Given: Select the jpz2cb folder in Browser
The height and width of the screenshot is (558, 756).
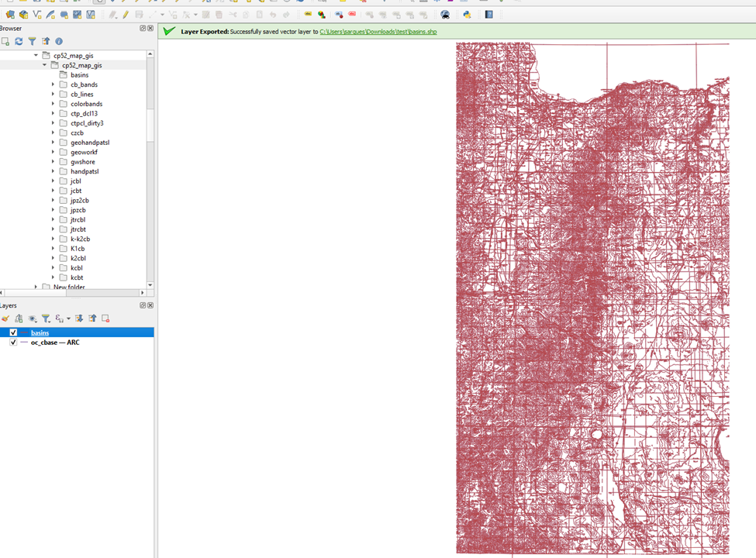Looking at the screenshot, I should click(x=79, y=201).
